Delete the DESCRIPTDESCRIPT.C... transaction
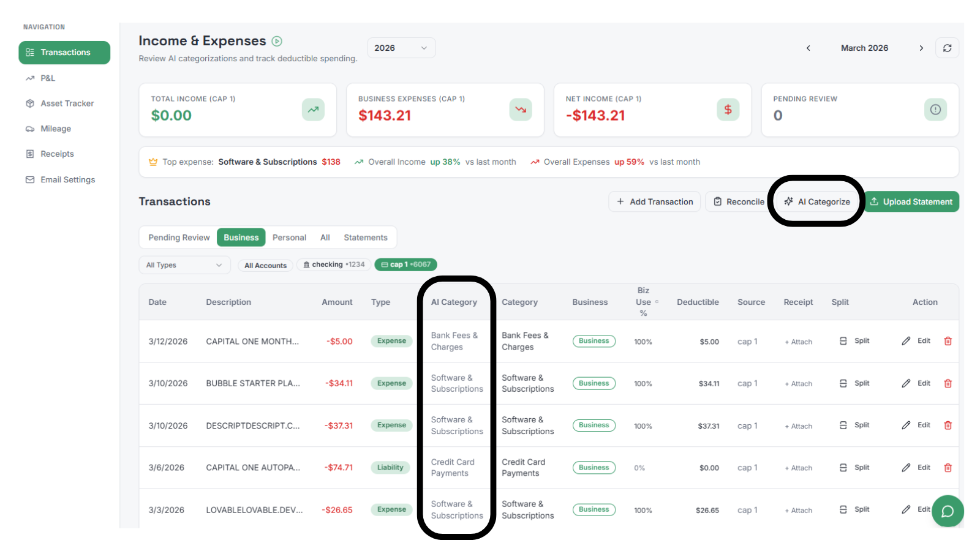The height and width of the screenshot is (551, 980). pyautogui.click(x=948, y=425)
